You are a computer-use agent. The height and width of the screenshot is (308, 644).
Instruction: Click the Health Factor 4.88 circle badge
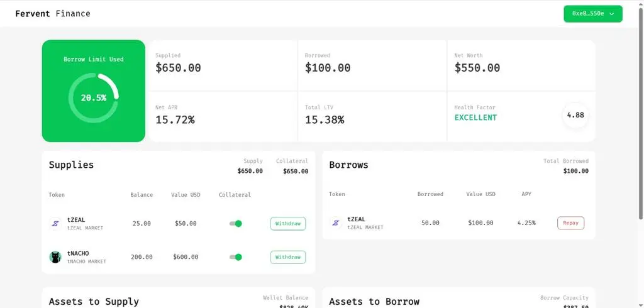(x=575, y=116)
